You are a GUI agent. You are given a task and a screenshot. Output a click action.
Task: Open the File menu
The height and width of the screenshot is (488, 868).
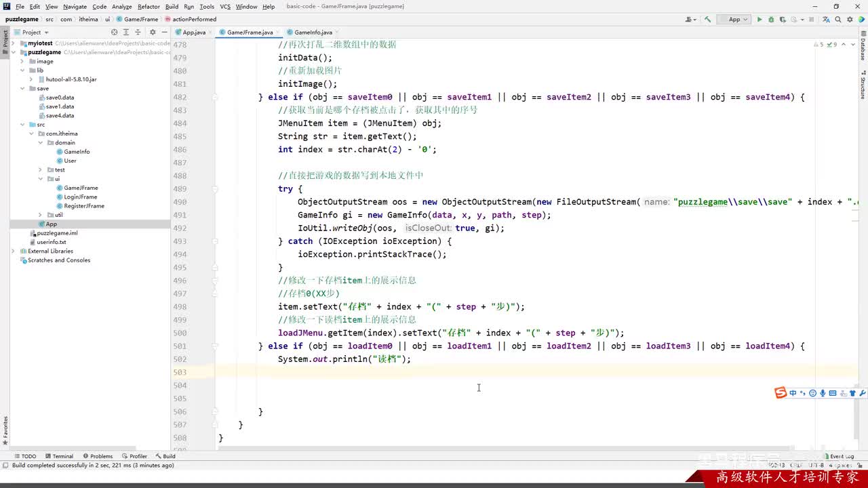[20, 6]
